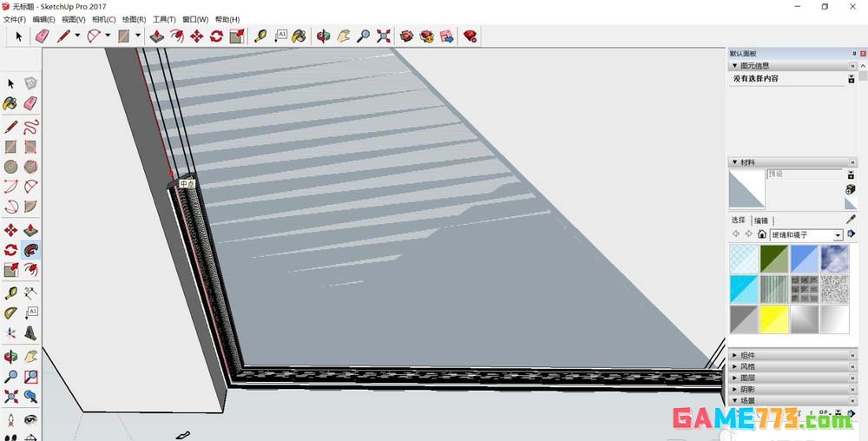Select the Pan hand tool in the top toolbar

pyautogui.click(x=343, y=36)
